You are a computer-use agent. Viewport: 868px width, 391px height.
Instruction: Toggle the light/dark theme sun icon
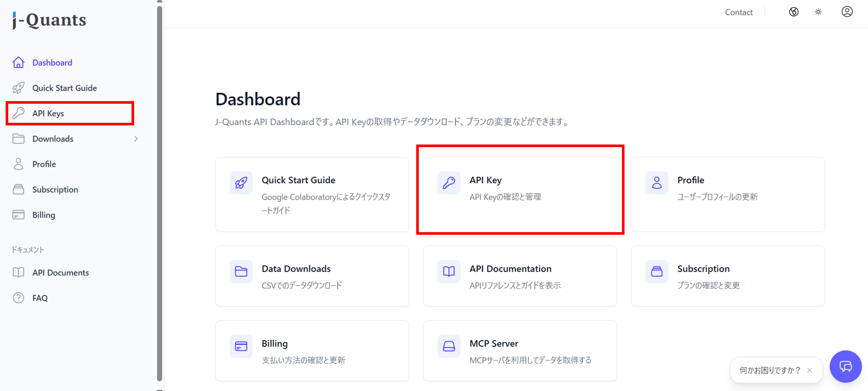coord(818,12)
